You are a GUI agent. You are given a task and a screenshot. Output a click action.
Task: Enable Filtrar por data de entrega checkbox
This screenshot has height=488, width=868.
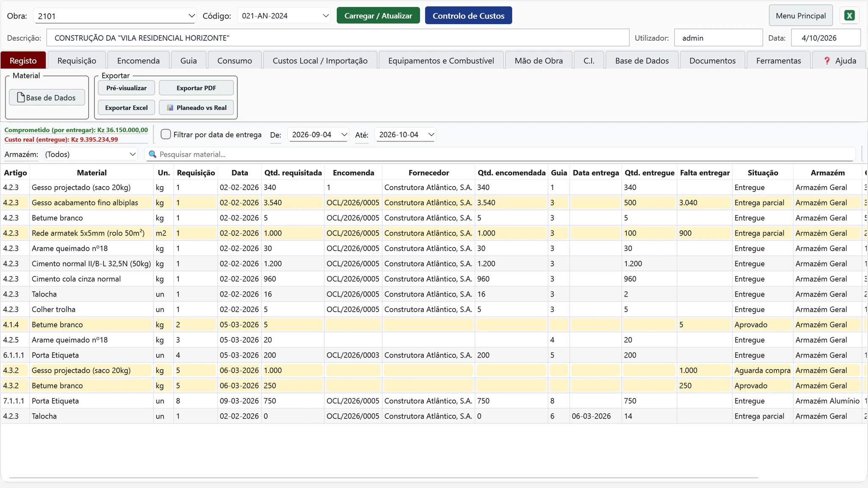[166, 134]
